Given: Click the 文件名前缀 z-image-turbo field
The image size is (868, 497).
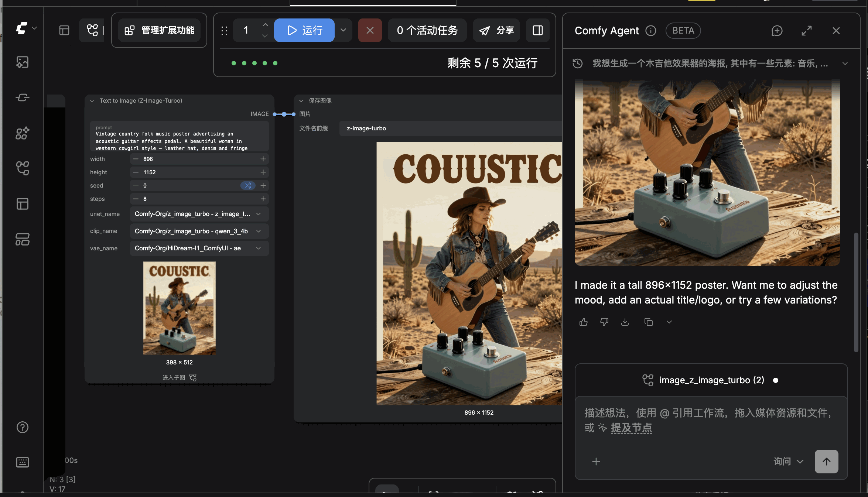Looking at the screenshot, I should point(451,128).
